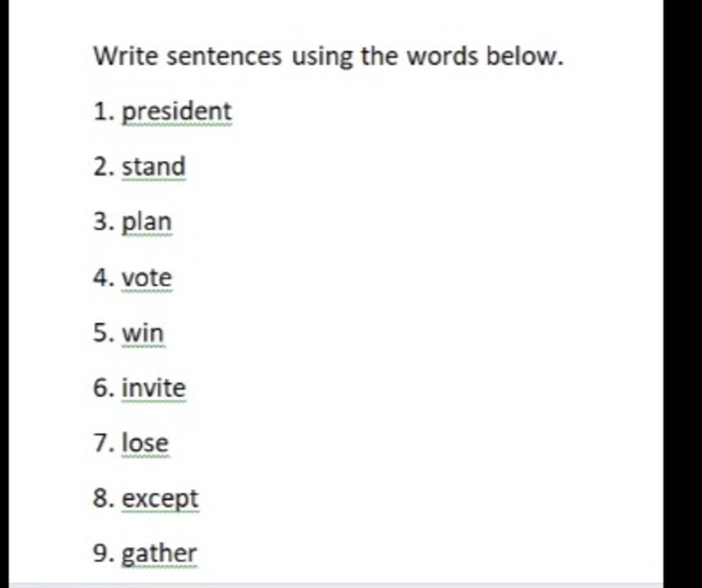Click the word 'except' in item 8

point(160,500)
